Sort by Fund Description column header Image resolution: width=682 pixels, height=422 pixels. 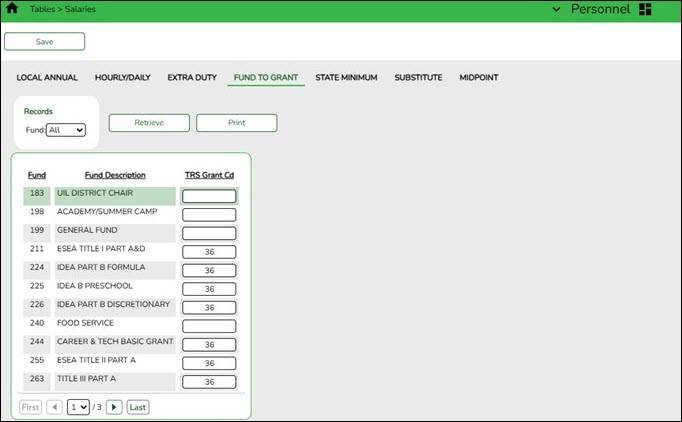coord(115,175)
